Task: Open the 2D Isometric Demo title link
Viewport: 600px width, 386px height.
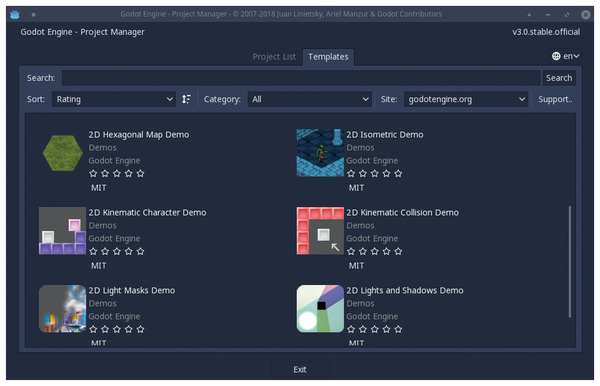Action: 385,135
